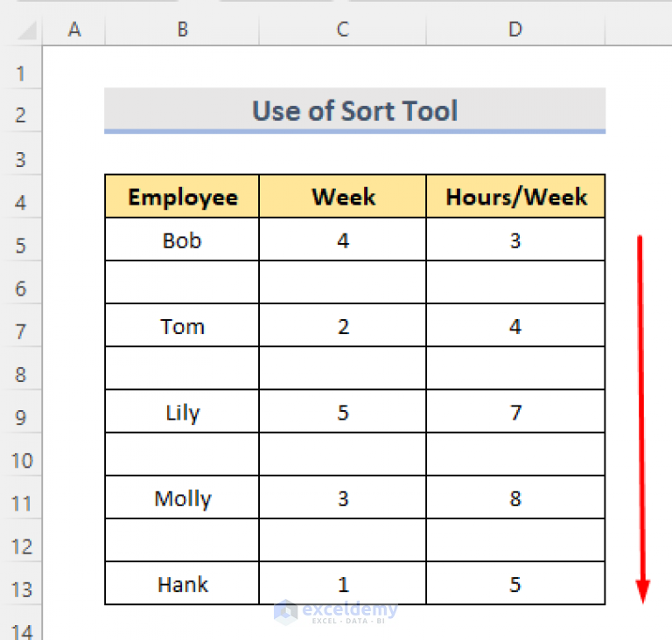This screenshot has height=640, width=672.
Task: Click empty cell C8 below Tom's week
Action: coord(343,368)
